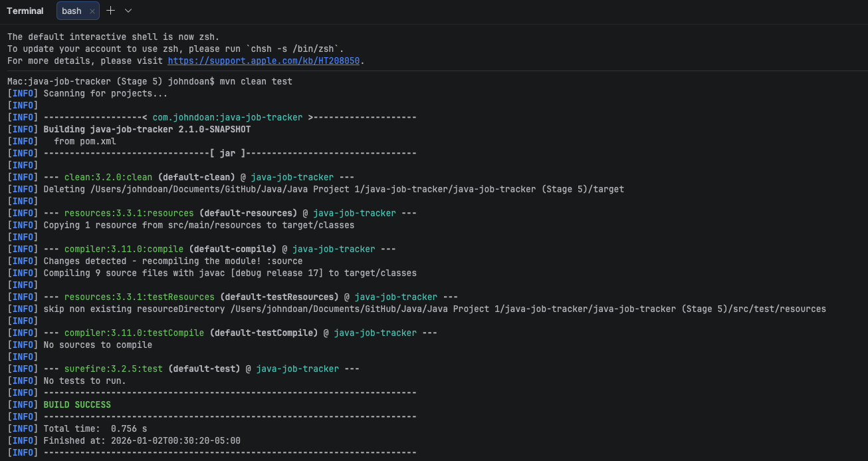This screenshot has height=461, width=868.
Task: Click the Terminal panel label
Action: pos(25,11)
